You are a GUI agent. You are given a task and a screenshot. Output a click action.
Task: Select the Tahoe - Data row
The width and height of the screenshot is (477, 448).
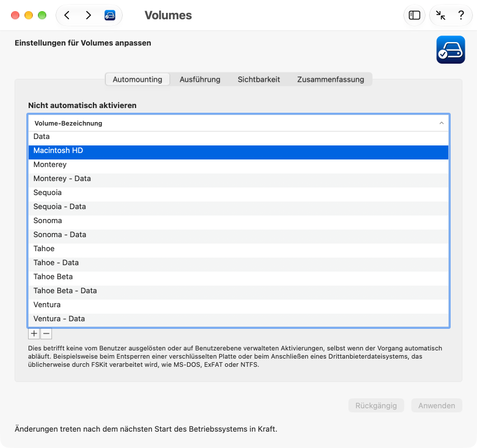238,264
